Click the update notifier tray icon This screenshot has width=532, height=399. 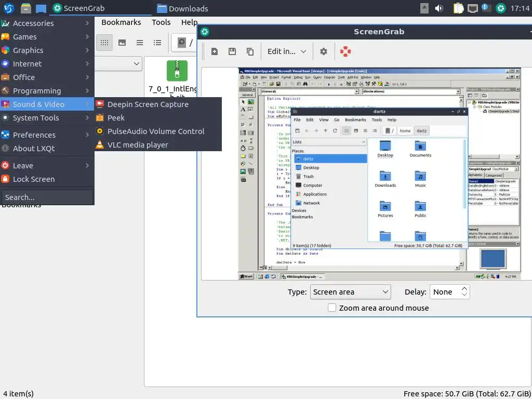[486, 8]
